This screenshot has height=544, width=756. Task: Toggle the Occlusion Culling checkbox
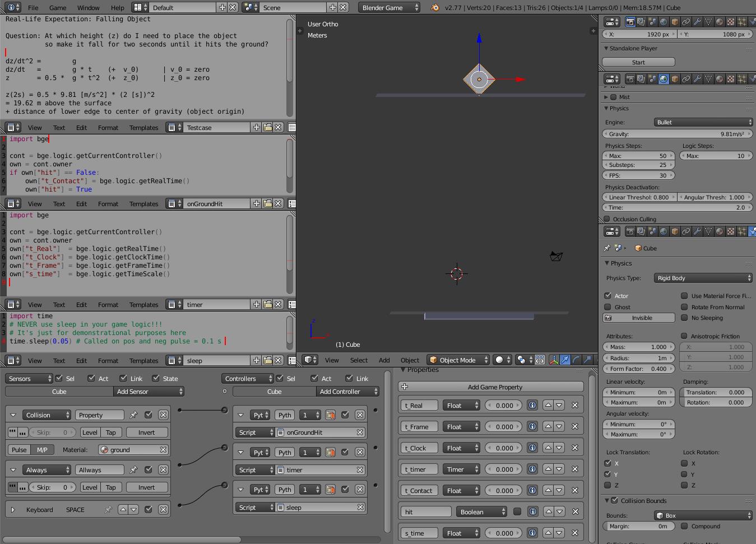click(x=607, y=219)
